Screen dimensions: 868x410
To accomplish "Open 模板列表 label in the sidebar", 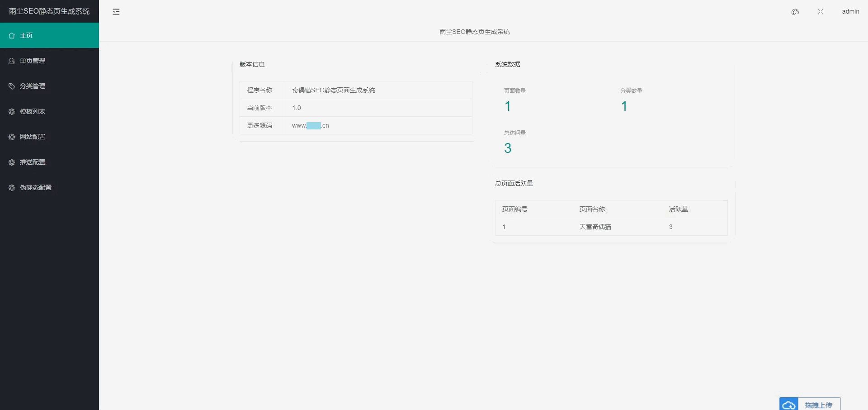I will pyautogui.click(x=33, y=111).
